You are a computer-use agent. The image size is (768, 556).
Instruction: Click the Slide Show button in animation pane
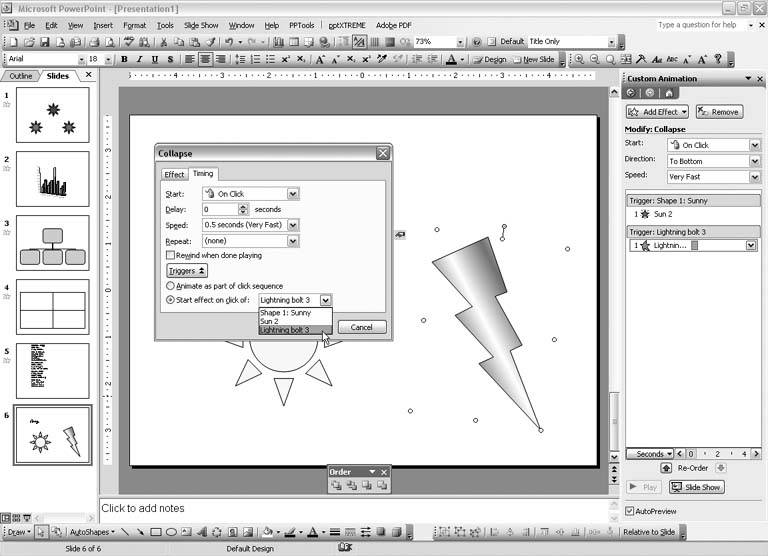[696, 487]
